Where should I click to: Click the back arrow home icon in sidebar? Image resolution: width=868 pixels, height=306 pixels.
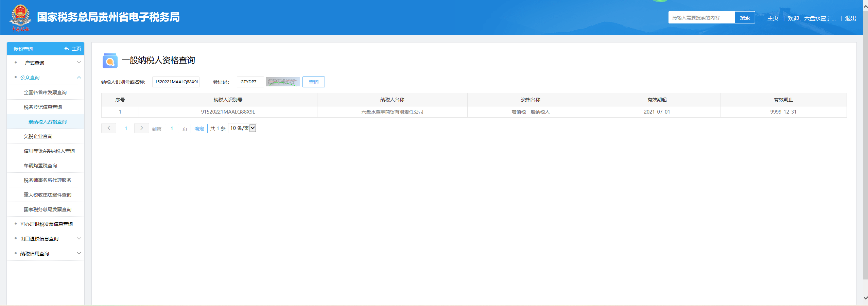pyautogui.click(x=67, y=49)
